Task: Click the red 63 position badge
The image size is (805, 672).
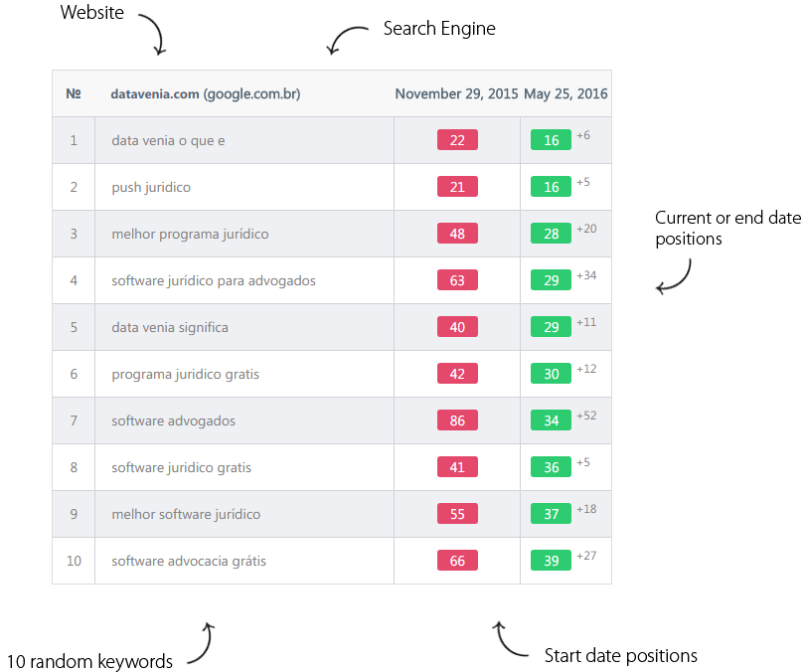Action: tap(457, 279)
